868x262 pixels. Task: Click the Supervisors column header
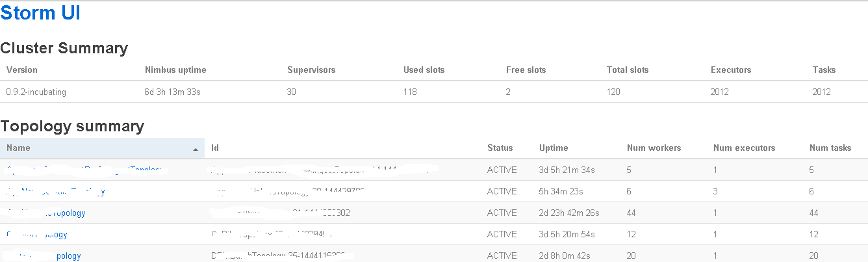click(311, 70)
